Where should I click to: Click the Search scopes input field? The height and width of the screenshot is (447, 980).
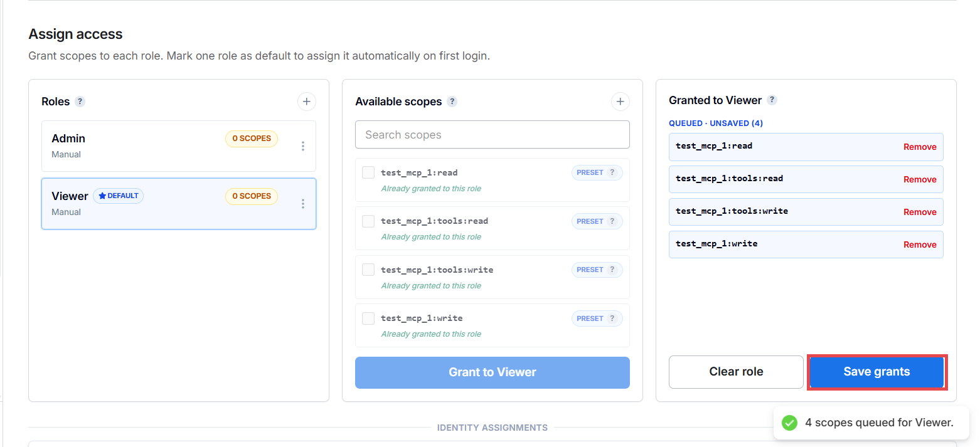[493, 135]
